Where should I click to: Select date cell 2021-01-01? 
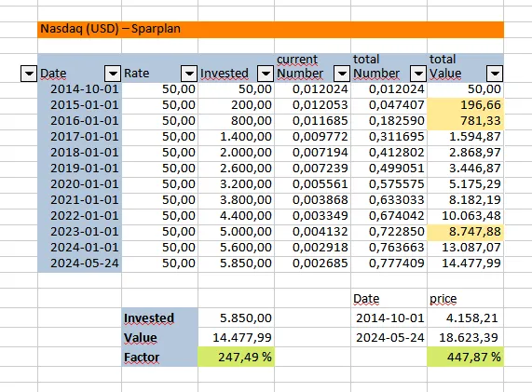click(79, 200)
